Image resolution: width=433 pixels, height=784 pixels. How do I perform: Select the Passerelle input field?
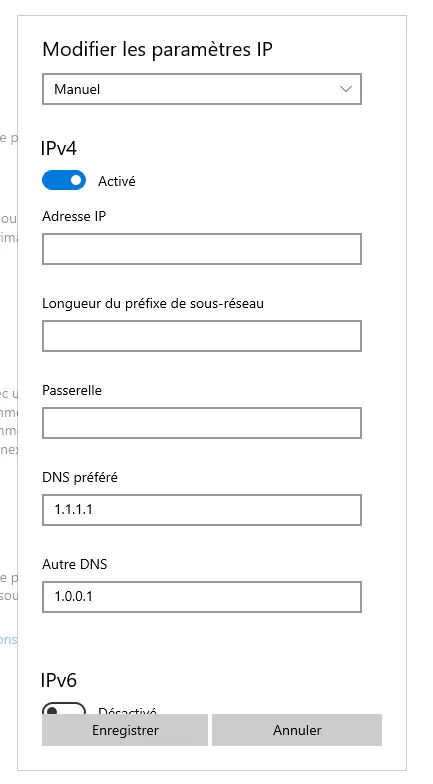point(202,423)
